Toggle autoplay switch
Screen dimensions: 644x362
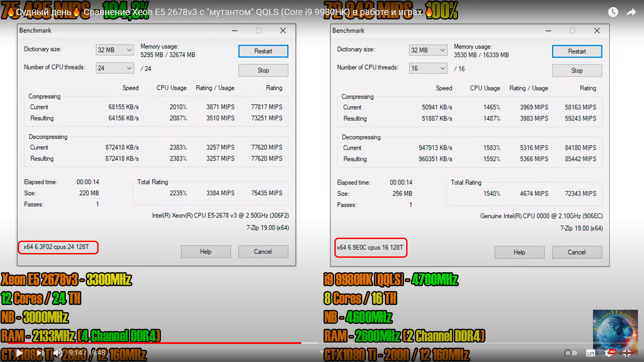tap(571, 353)
